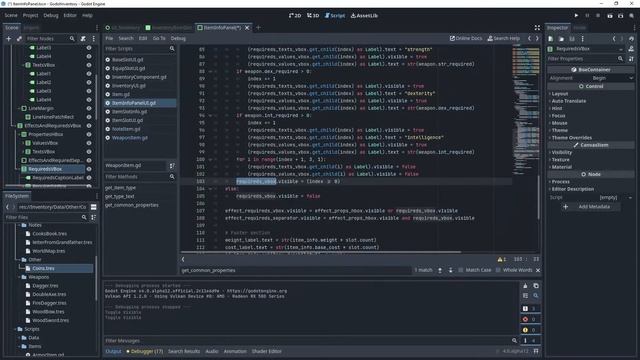Open node documentation icon beside RequiredsVBox
The width and height of the screenshot is (640, 360).
[631, 49]
